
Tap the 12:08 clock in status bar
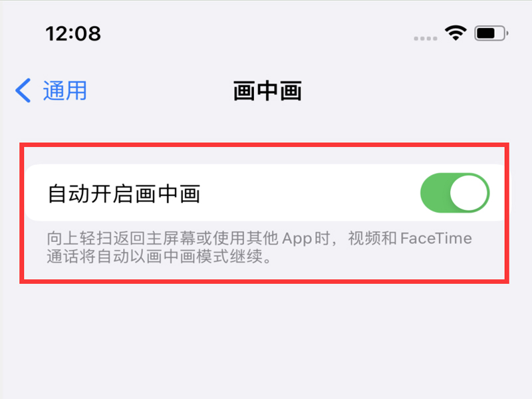[73, 34]
